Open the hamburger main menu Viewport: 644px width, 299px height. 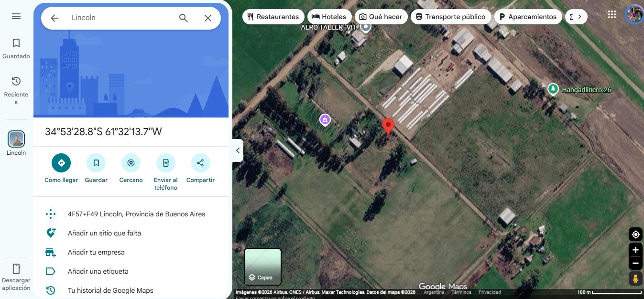16,16
